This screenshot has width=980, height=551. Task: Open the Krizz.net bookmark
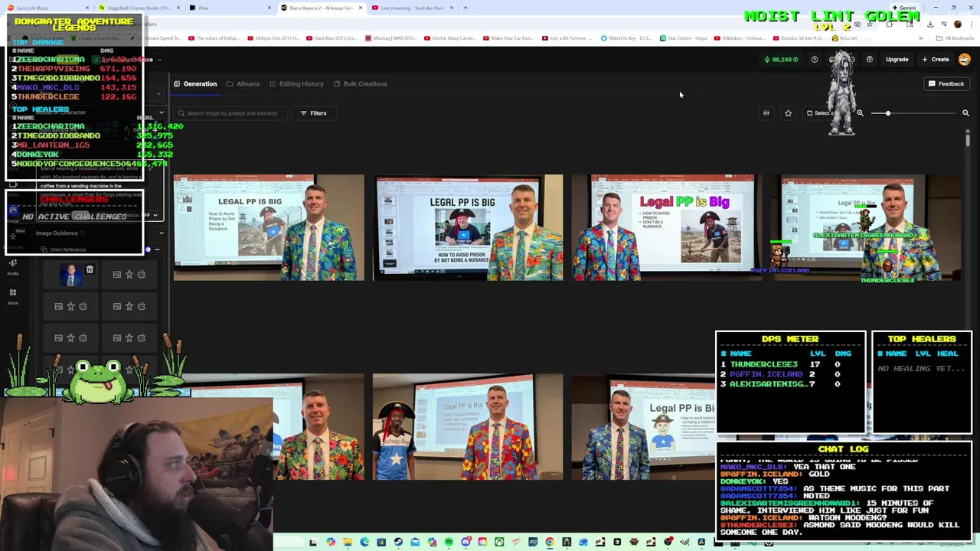coord(844,38)
